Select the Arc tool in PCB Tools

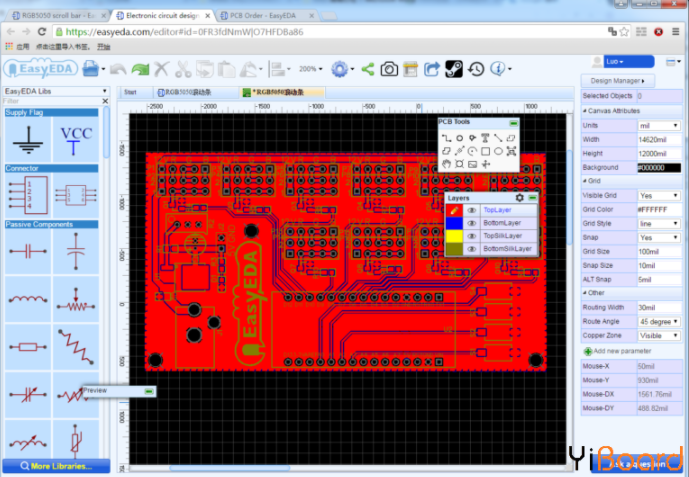[472, 152]
